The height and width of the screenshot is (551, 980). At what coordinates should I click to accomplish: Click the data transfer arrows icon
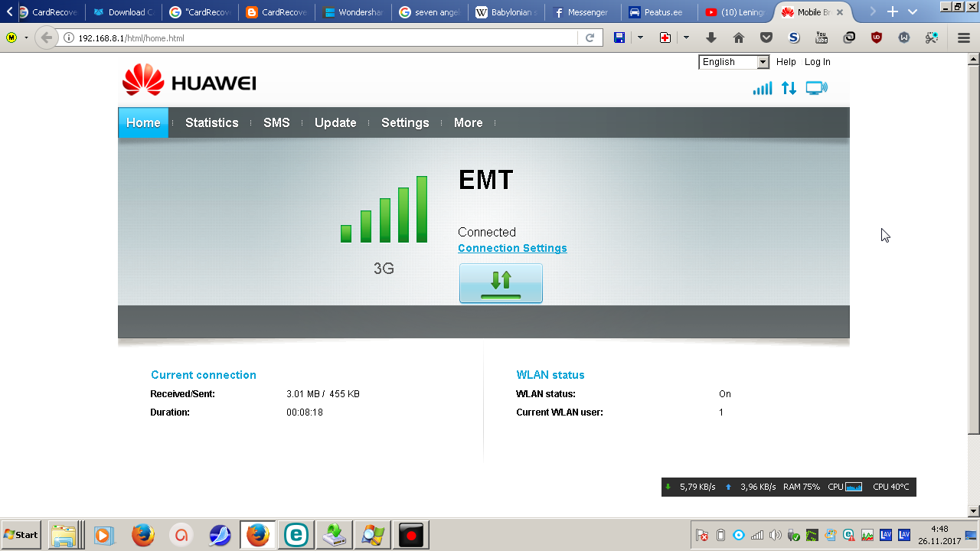[x=789, y=88]
